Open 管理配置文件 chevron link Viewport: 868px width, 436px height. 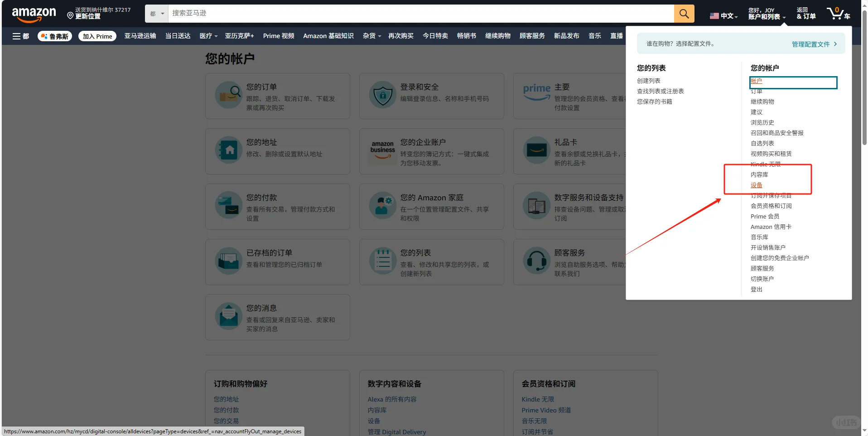[x=814, y=44]
